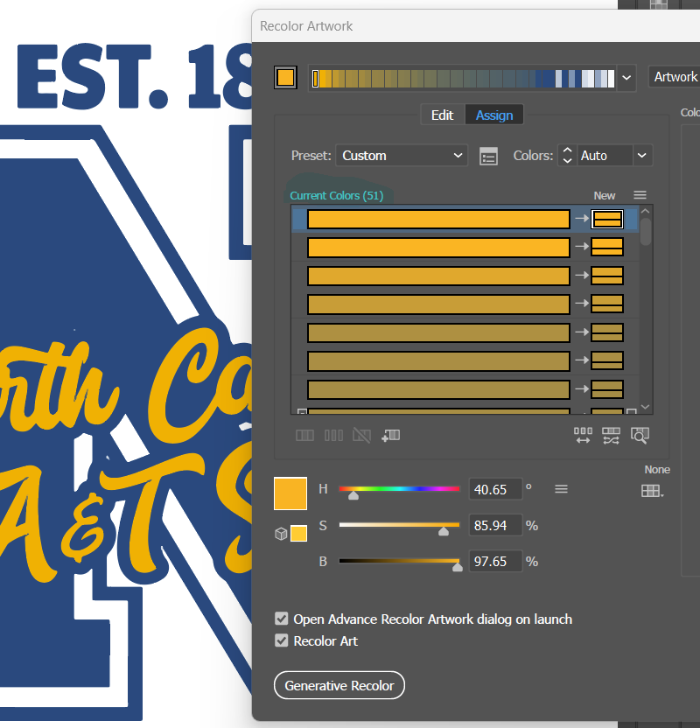Click the second row arrow between colors
The height and width of the screenshot is (728, 700).
tap(582, 247)
